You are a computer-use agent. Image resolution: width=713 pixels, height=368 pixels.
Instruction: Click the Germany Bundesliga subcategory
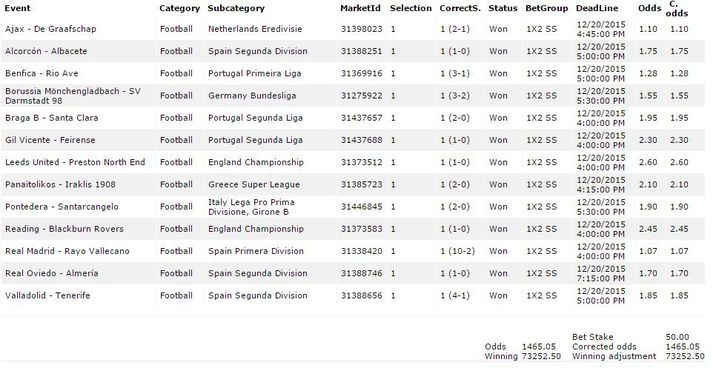click(x=252, y=96)
